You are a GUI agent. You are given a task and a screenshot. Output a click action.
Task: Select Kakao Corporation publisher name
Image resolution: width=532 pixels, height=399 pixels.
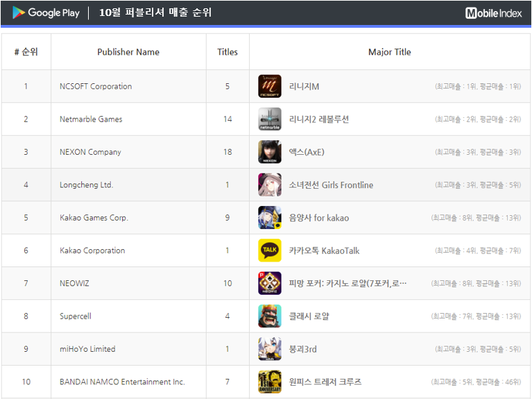pos(92,251)
